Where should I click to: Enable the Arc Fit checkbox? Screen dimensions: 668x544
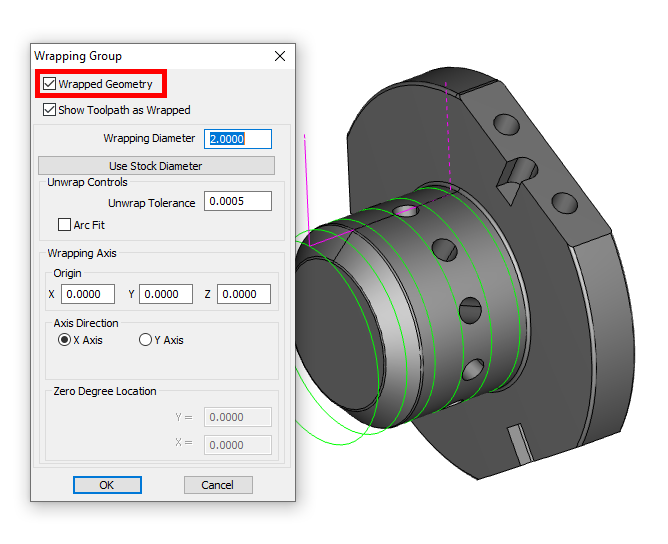(x=64, y=225)
